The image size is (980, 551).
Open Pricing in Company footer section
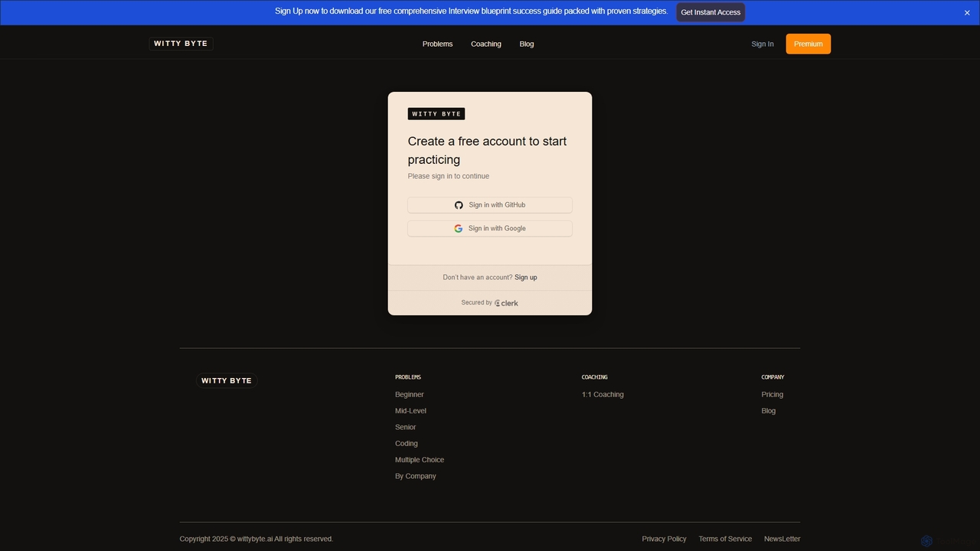point(773,395)
